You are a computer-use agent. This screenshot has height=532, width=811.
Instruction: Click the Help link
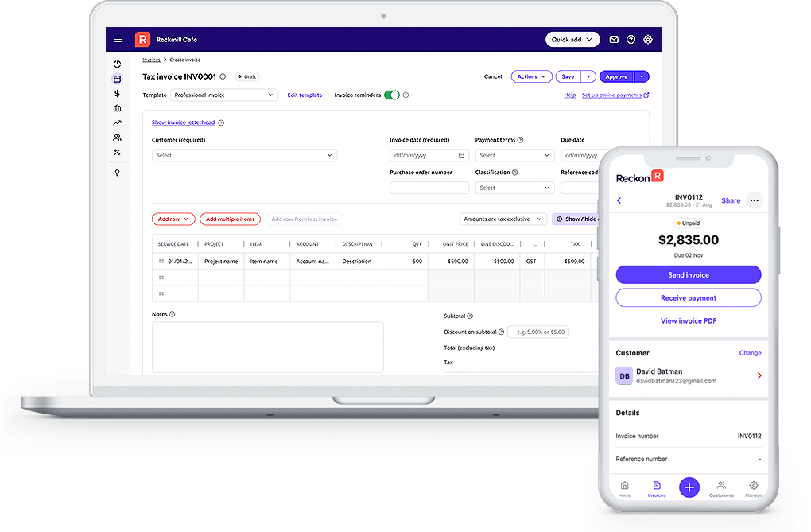click(570, 95)
